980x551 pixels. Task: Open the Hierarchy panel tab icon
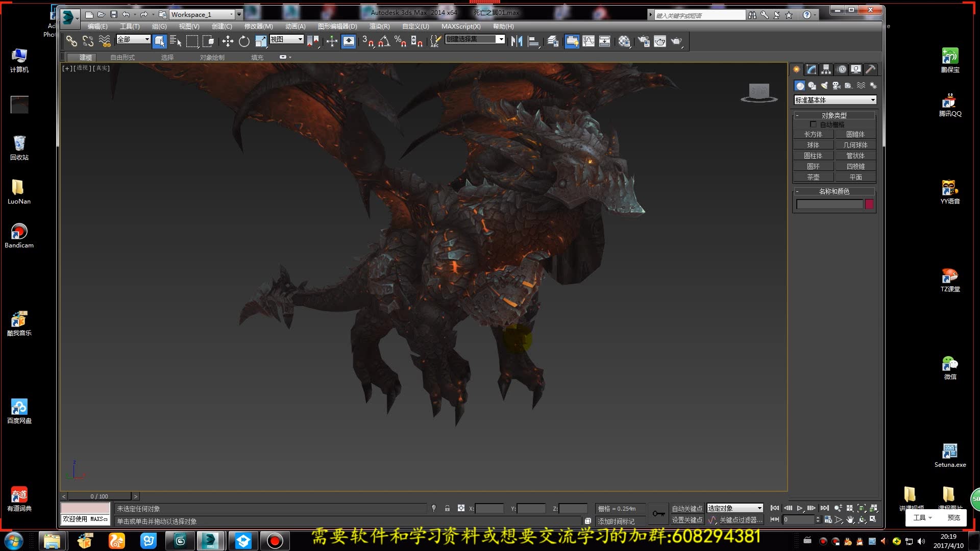pos(826,69)
